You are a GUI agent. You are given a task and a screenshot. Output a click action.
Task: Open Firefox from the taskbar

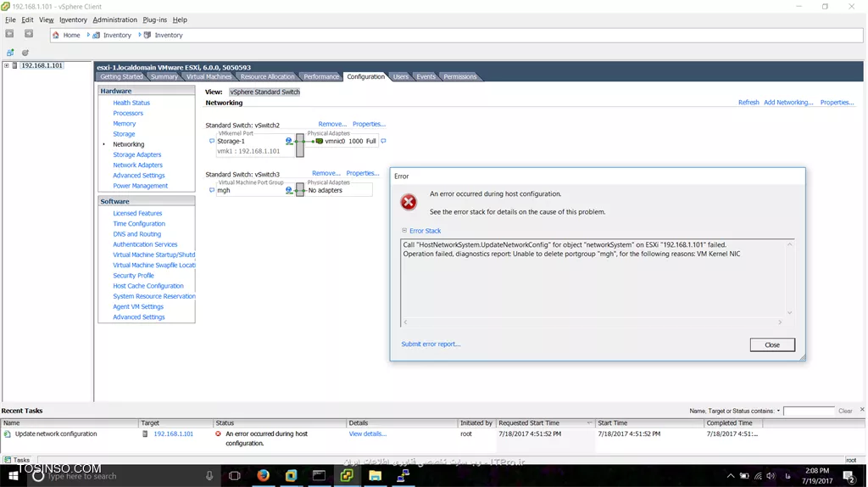coord(263,475)
